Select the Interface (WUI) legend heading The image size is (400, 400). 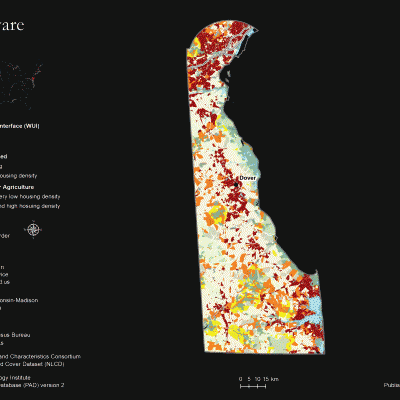point(20,126)
